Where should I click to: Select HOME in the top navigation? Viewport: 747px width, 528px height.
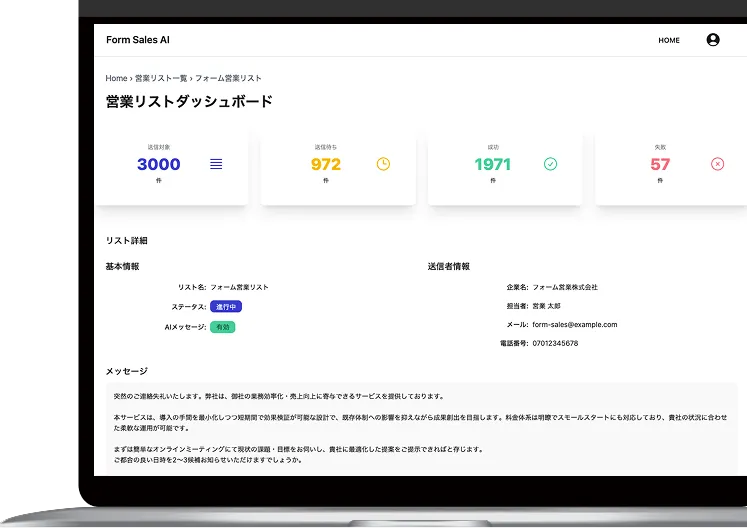pyautogui.click(x=668, y=41)
